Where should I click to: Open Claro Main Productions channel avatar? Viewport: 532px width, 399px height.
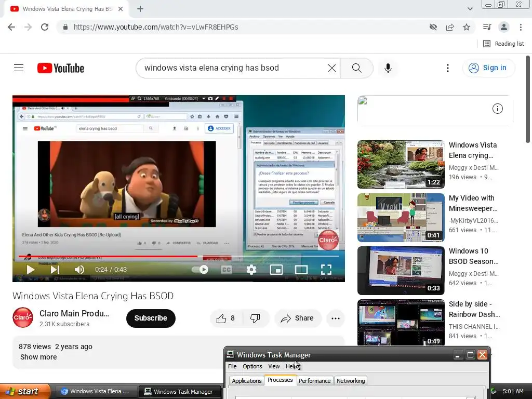coord(23,317)
